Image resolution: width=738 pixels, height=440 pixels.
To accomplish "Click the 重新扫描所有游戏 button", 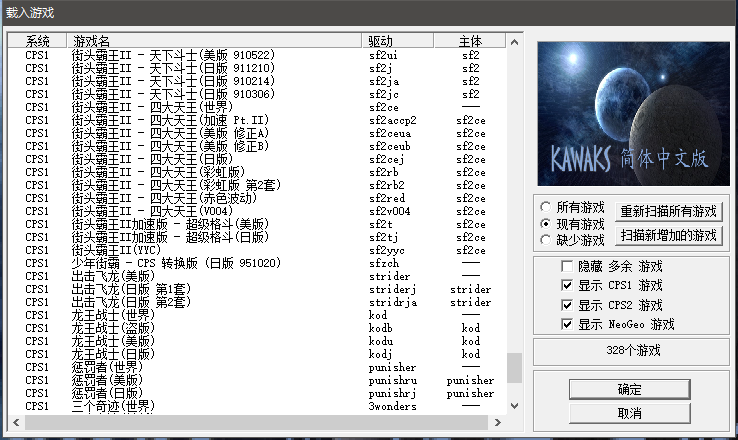I will [x=669, y=212].
